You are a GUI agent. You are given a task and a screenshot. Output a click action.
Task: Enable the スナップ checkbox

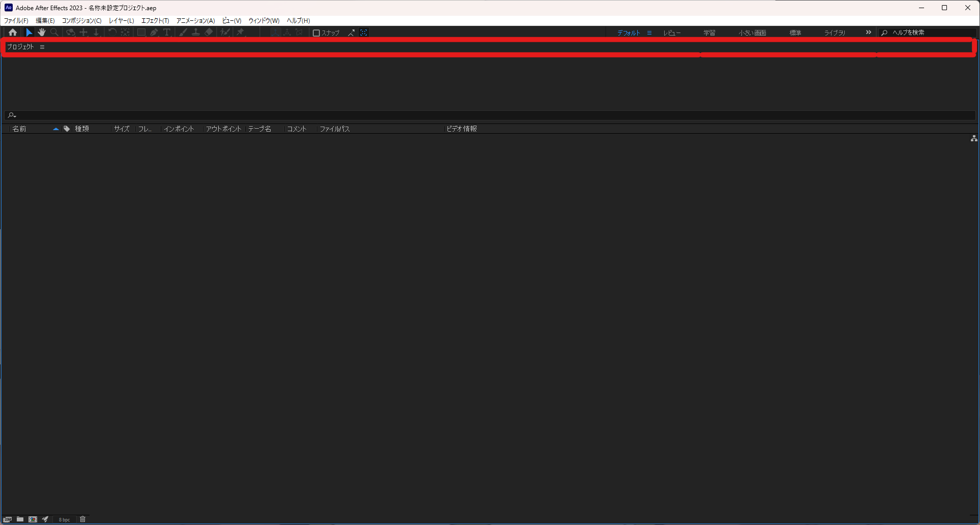click(x=316, y=33)
